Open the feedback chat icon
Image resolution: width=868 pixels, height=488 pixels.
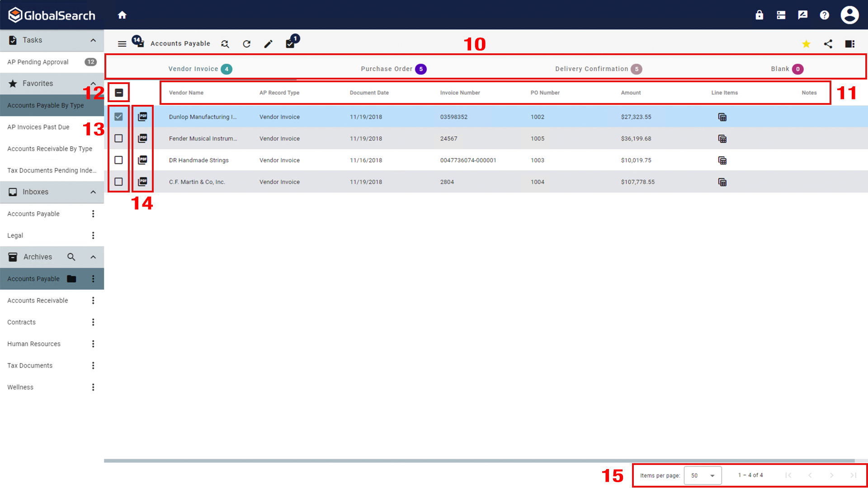pyautogui.click(x=802, y=14)
